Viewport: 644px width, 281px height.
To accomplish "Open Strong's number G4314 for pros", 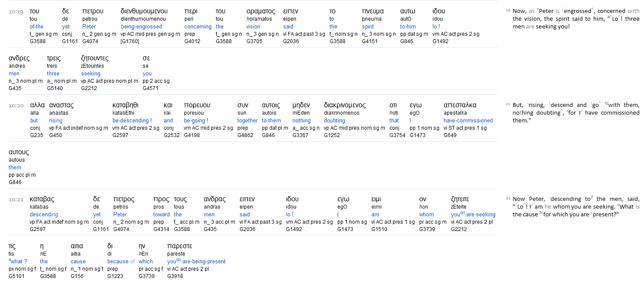I will 161,229.
